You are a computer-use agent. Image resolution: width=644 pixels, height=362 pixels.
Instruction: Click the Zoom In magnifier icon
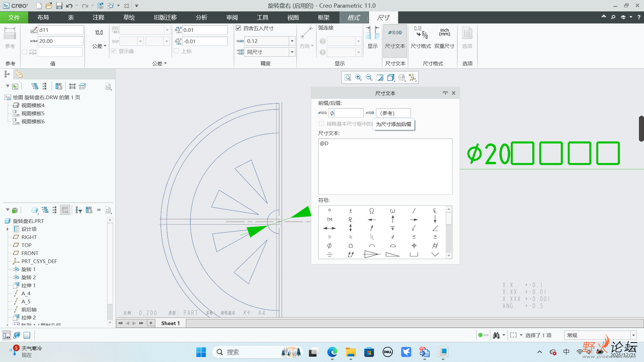[x=358, y=78]
